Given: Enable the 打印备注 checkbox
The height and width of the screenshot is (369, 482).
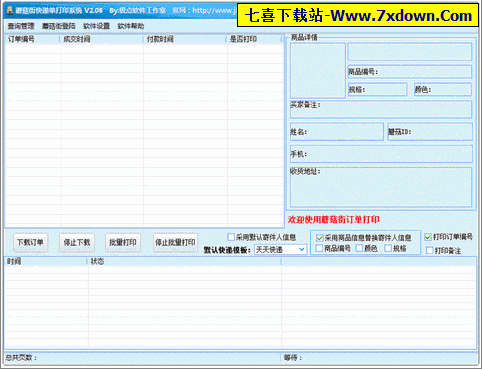Looking at the screenshot, I should [x=430, y=250].
